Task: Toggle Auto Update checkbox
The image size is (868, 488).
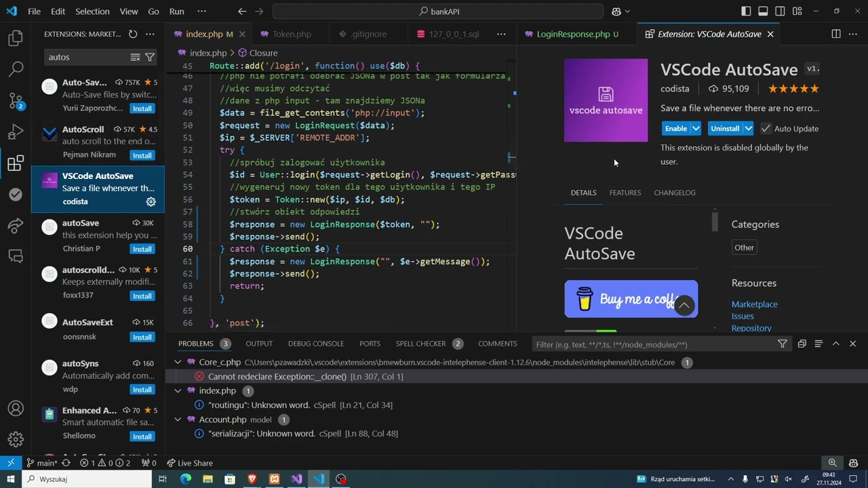Action: (766, 128)
